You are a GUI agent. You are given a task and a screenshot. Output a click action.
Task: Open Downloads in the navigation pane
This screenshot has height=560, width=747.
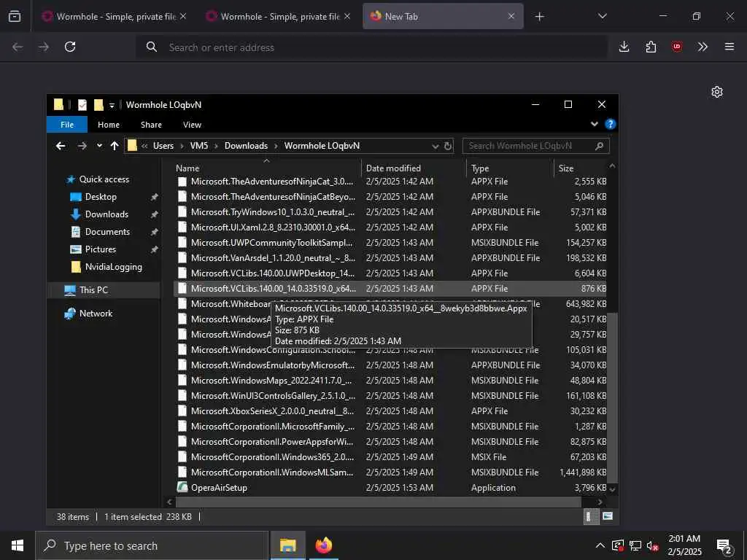point(107,214)
